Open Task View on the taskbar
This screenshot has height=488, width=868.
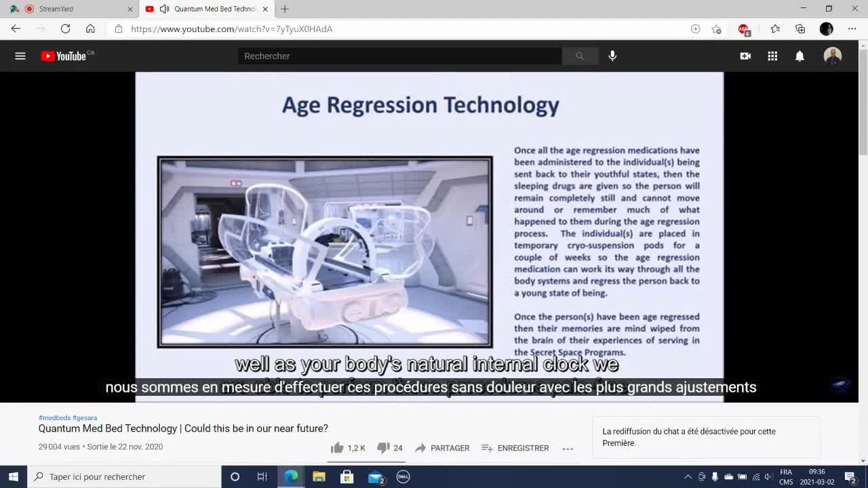[x=262, y=476]
